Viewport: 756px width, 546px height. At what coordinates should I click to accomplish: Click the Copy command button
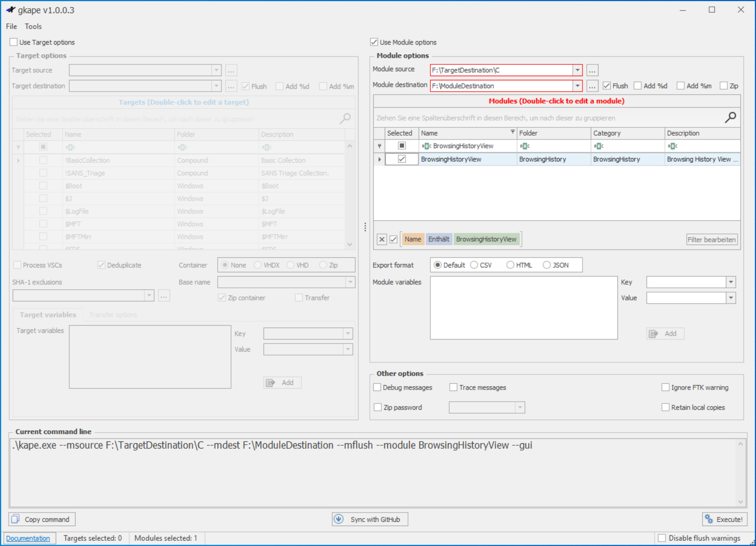pyautogui.click(x=42, y=519)
